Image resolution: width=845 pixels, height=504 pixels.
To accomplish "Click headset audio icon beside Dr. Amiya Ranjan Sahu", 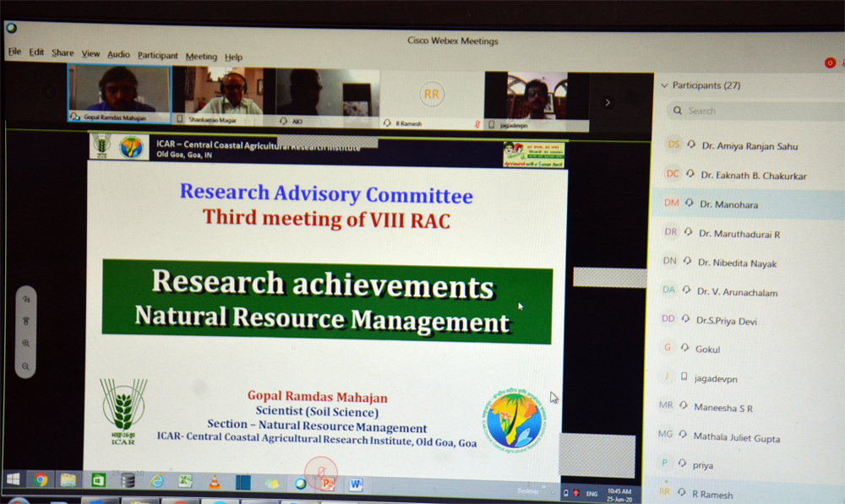I will 691,144.
